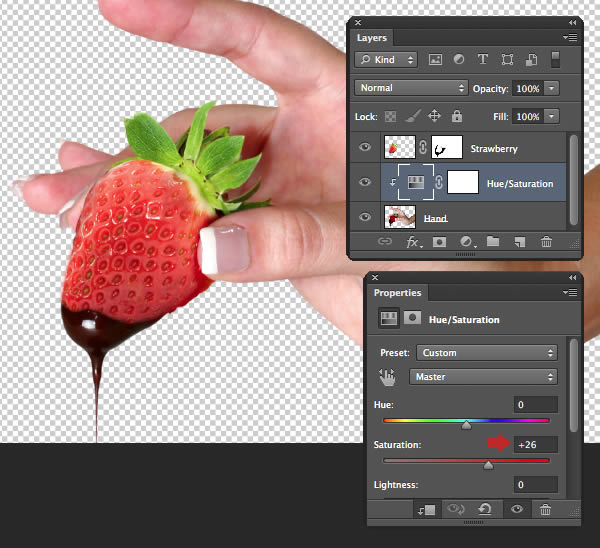The image size is (600, 548).
Task: Close the Properties panel
Action: 375,277
